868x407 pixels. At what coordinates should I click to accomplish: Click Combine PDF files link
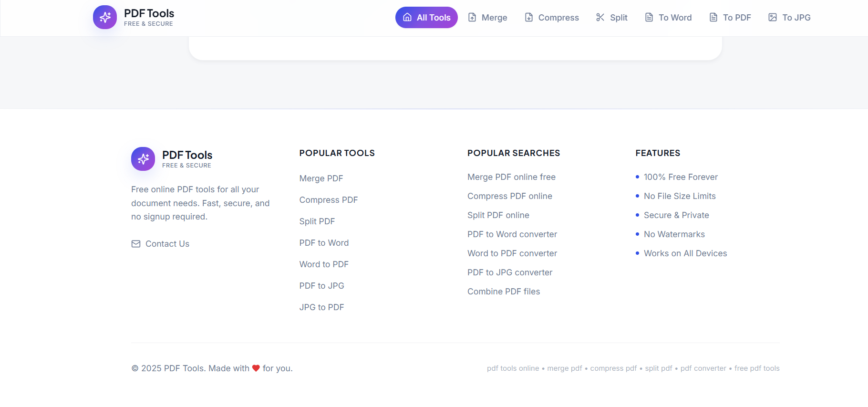503,292
